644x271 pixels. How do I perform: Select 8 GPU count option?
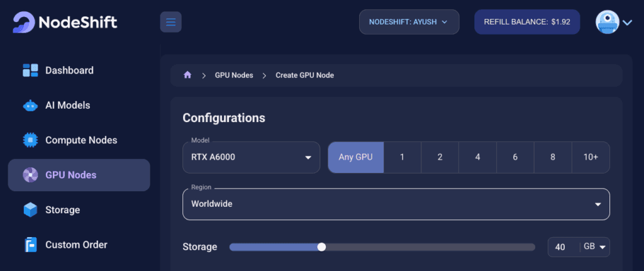553,157
